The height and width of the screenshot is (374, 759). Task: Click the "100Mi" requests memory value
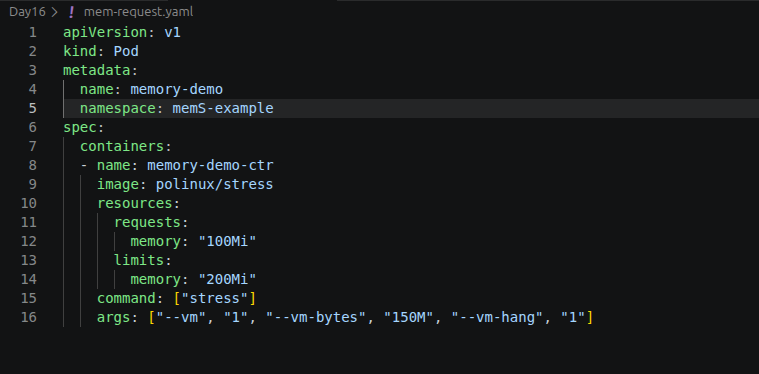coord(227,241)
